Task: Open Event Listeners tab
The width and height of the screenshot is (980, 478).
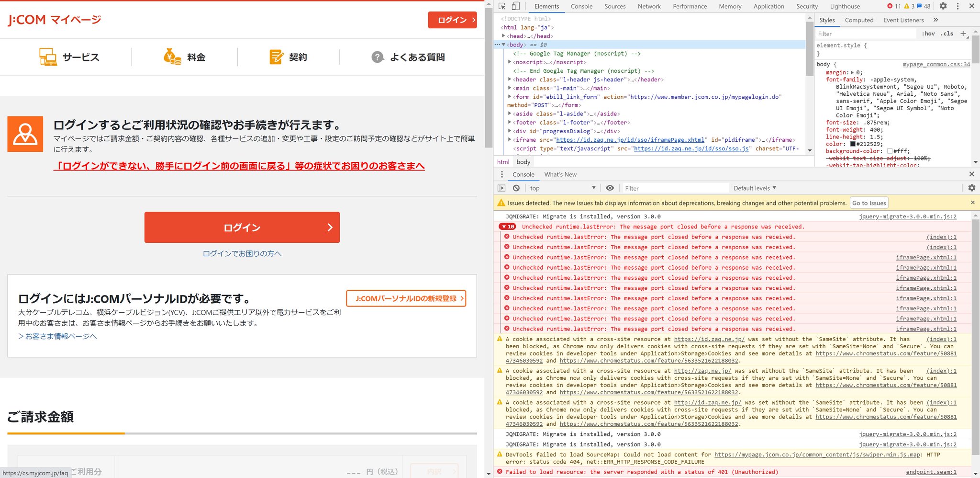Action: click(903, 20)
